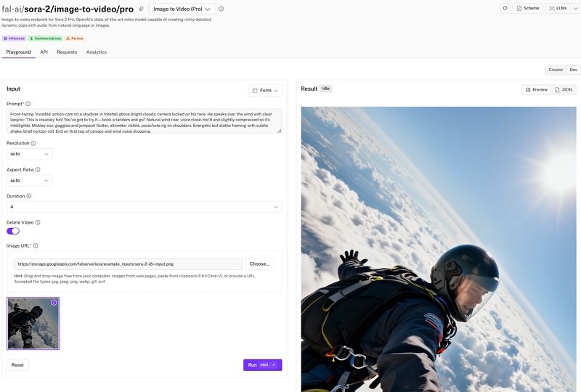The width and height of the screenshot is (581, 392).
Task: Switch to the API tab
Action: point(44,52)
